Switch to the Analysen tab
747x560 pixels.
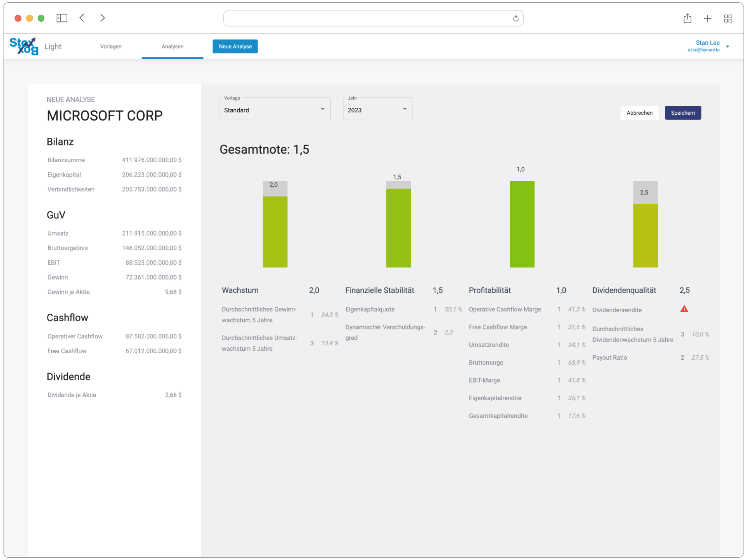tap(172, 46)
